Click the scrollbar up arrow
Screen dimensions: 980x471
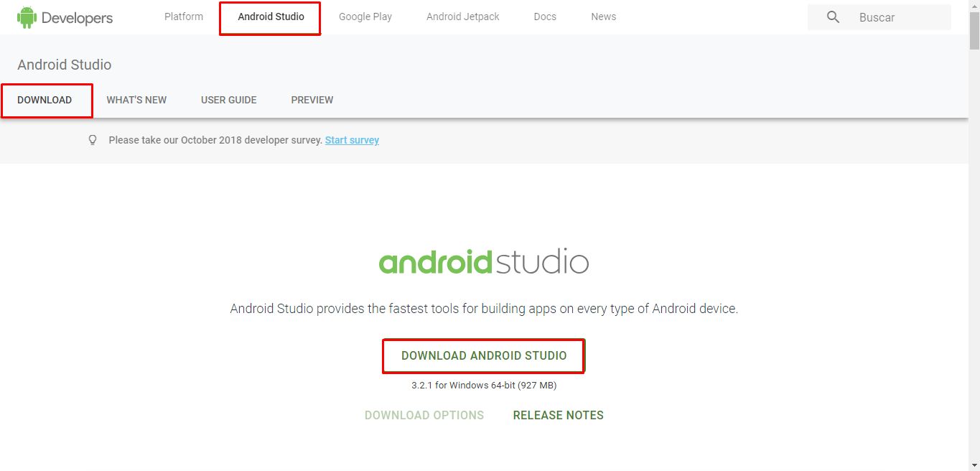point(974,6)
